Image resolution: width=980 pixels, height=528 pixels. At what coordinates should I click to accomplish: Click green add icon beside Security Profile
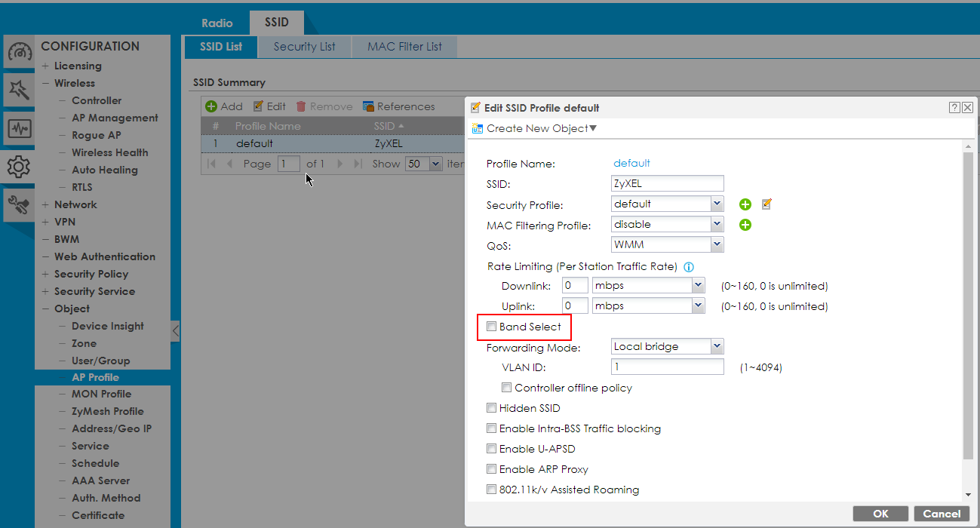745,204
